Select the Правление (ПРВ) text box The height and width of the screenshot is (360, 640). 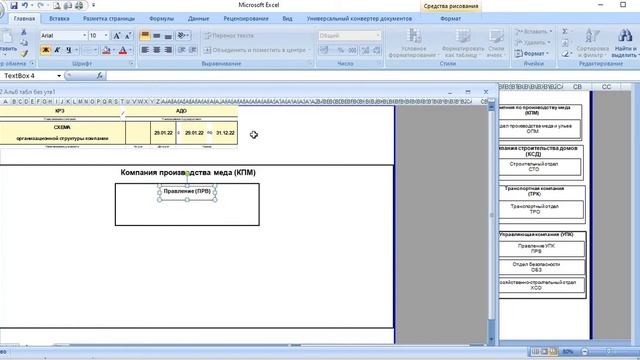187,193
